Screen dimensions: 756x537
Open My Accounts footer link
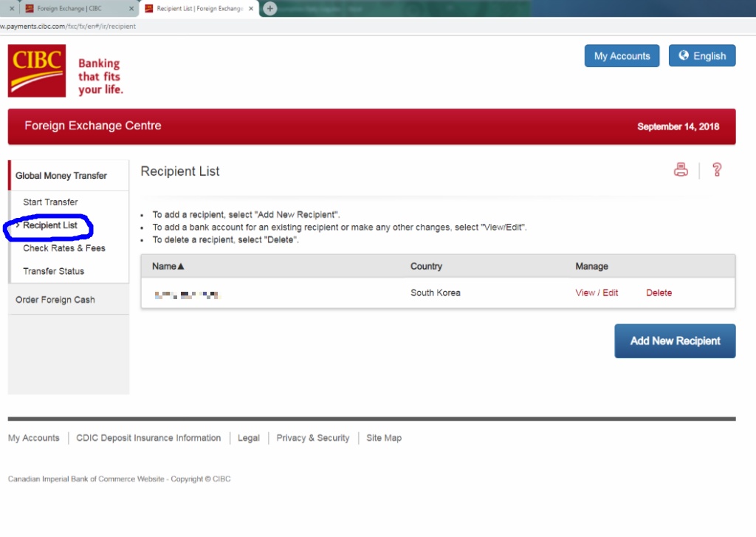[x=34, y=438]
